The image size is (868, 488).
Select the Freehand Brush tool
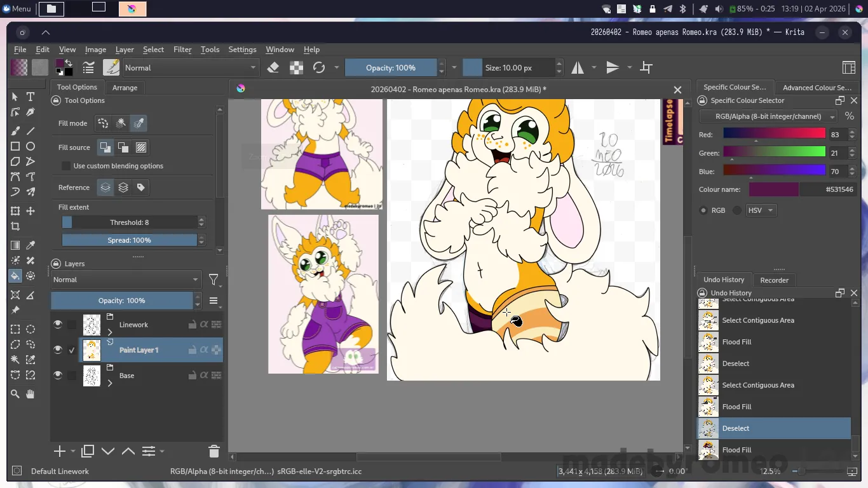click(x=15, y=130)
